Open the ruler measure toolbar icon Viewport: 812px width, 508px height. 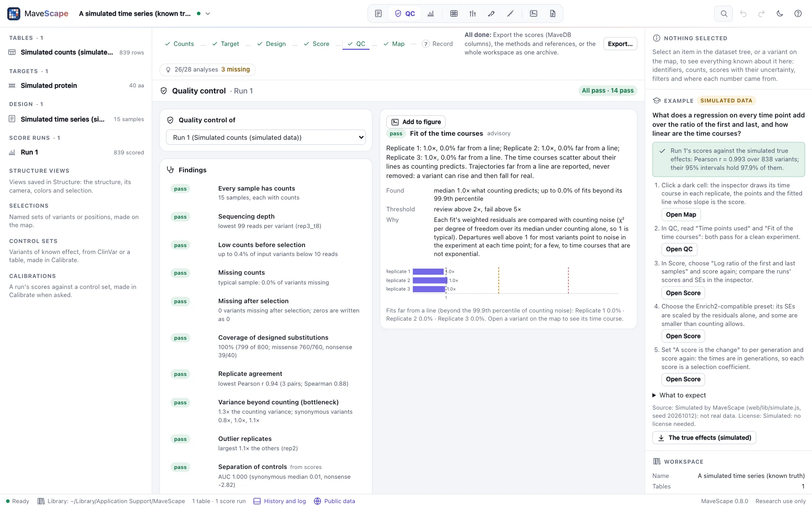pos(510,13)
